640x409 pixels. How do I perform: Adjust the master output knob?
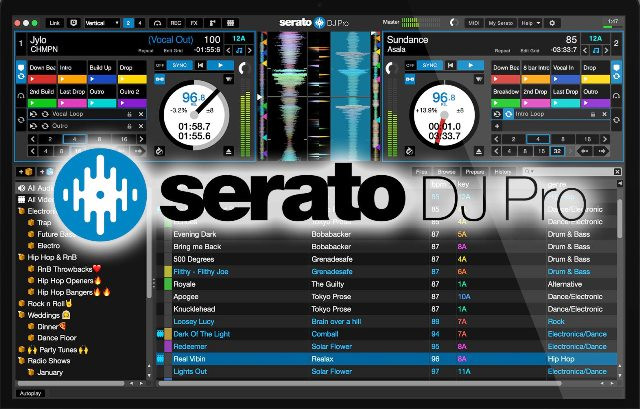pyautogui.click(x=453, y=23)
